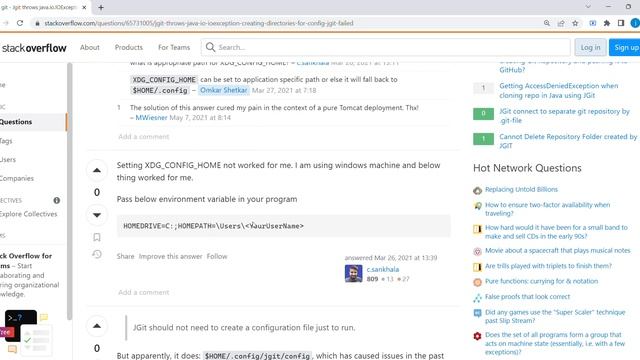Screen dimensions: 640x360
Task: Click the zoom magnifier icon in address bar
Action: point(547,23)
